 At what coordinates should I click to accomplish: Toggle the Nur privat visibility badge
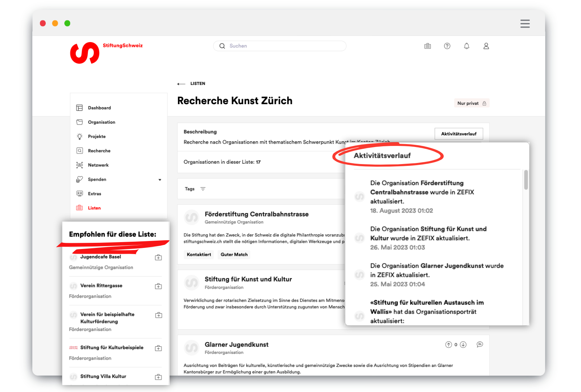pos(471,103)
